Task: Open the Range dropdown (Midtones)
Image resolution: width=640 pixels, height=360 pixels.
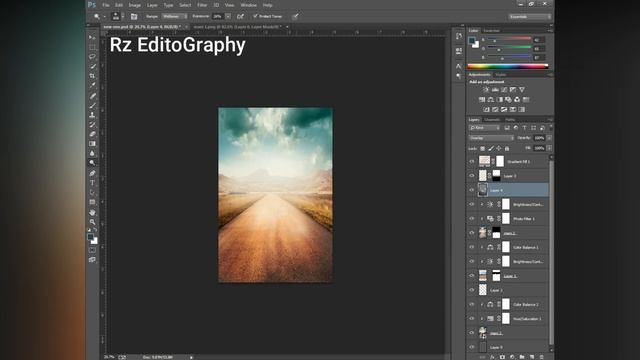Action: coord(175,16)
